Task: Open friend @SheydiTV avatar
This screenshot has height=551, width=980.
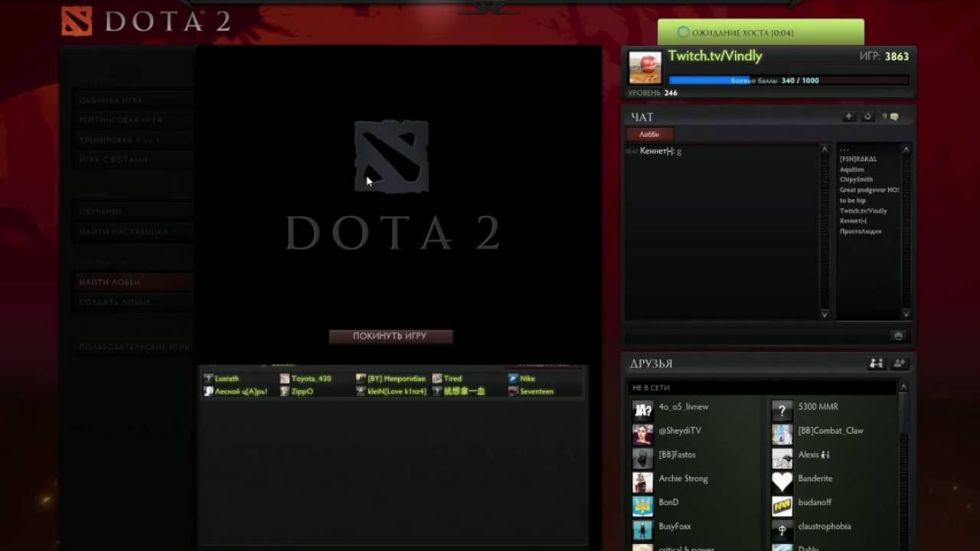Action: 642,435
